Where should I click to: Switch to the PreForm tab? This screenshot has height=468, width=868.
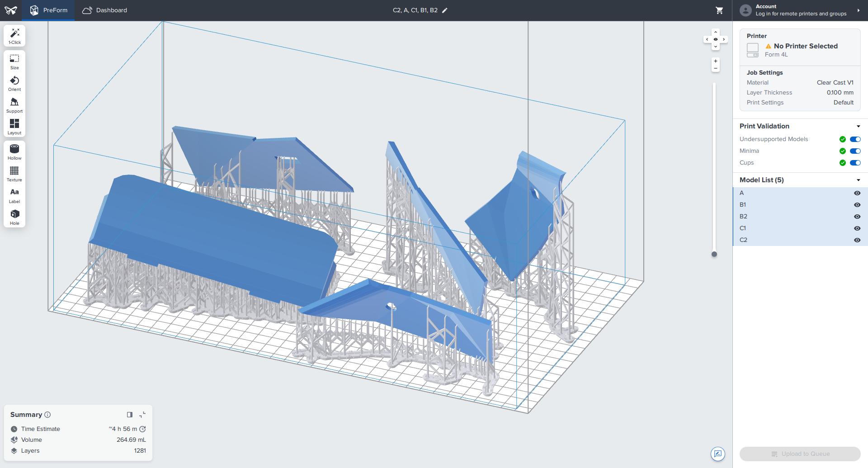pyautogui.click(x=49, y=10)
